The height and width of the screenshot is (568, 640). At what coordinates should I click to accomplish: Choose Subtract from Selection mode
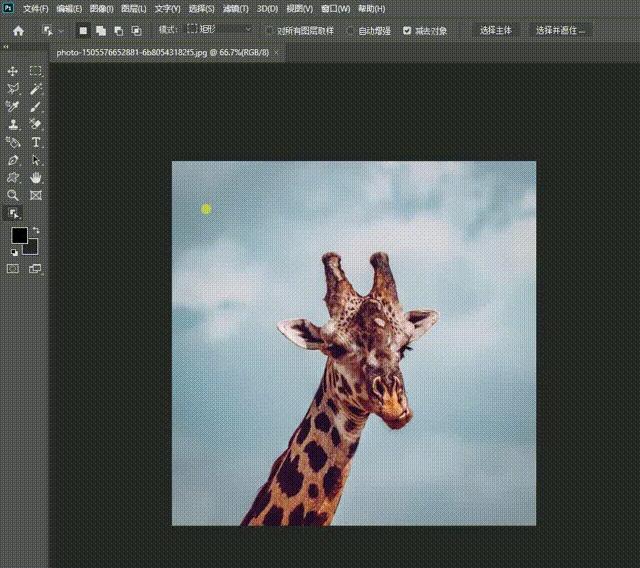[119, 31]
